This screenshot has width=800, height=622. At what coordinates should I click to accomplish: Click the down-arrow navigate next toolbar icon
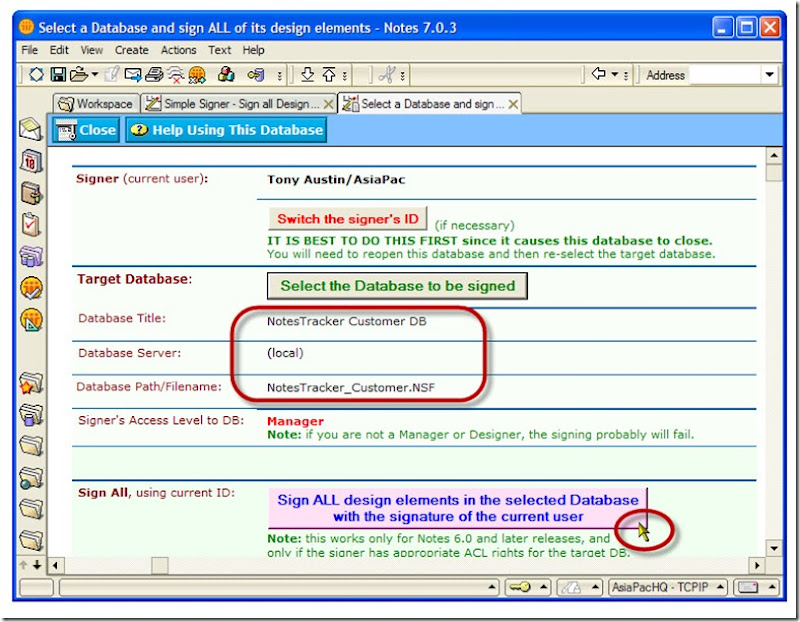pos(307,75)
